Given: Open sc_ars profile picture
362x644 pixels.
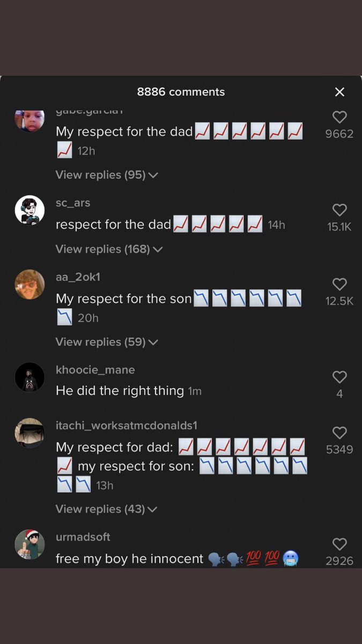Looking at the screenshot, I should [x=29, y=210].
